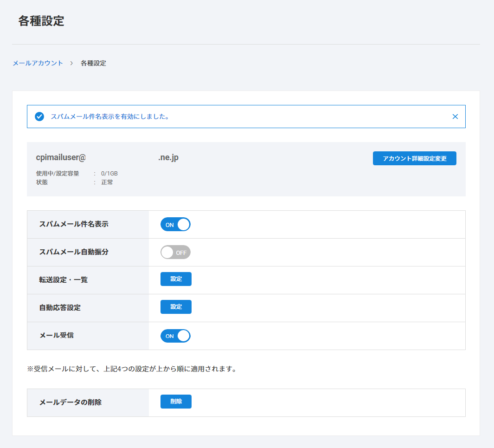Click 削除 button for メールデータの削除

[176, 402]
